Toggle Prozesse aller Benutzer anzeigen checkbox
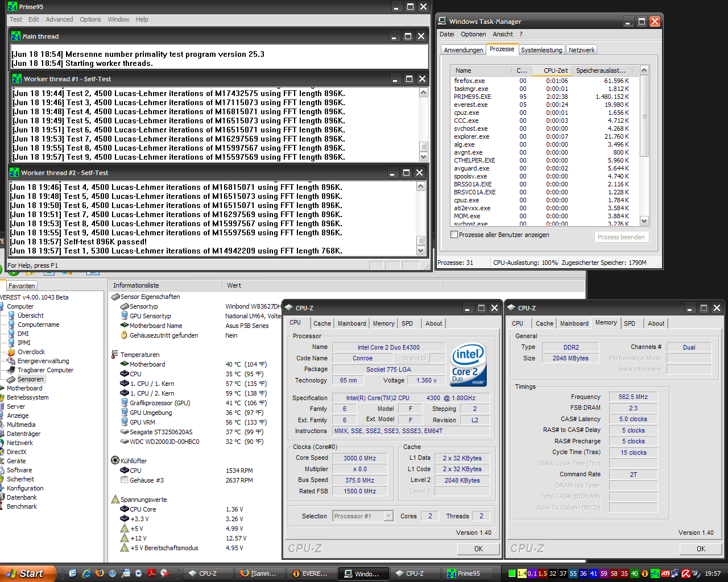Image resolution: width=728 pixels, height=582 pixels. point(454,235)
